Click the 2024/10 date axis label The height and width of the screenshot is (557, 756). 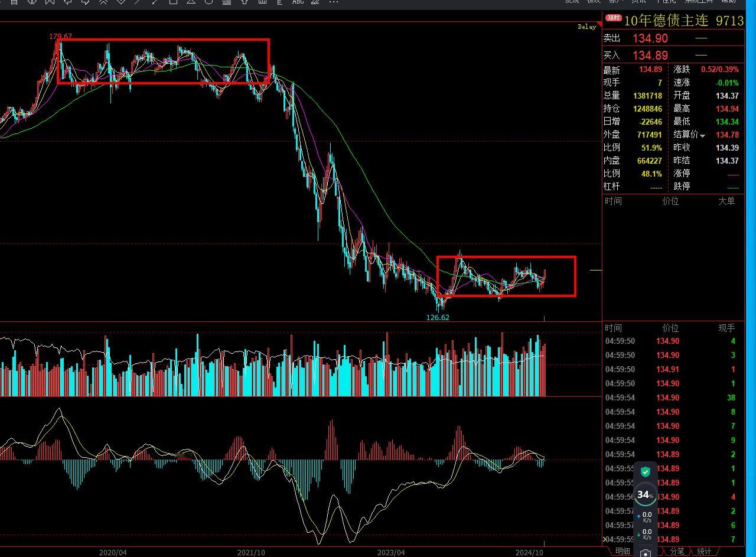click(x=529, y=552)
